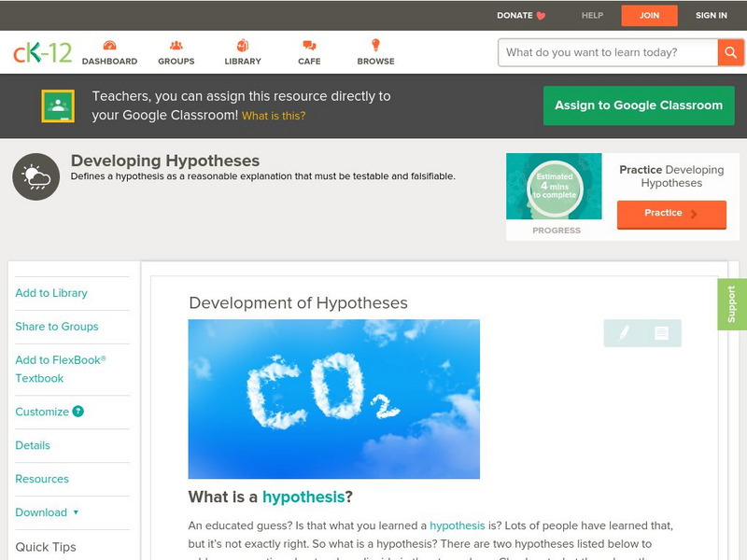Click the Donate heart icon
The image size is (747, 560).
click(x=541, y=16)
